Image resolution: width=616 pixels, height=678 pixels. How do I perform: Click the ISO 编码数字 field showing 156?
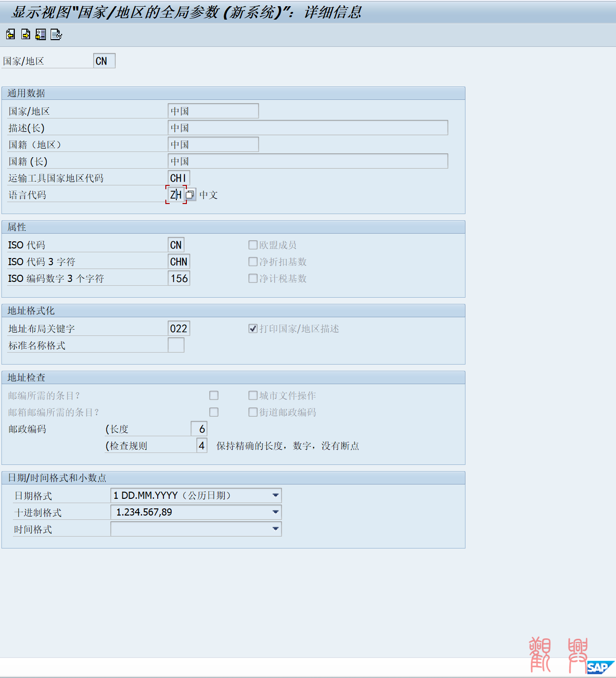point(179,278)
